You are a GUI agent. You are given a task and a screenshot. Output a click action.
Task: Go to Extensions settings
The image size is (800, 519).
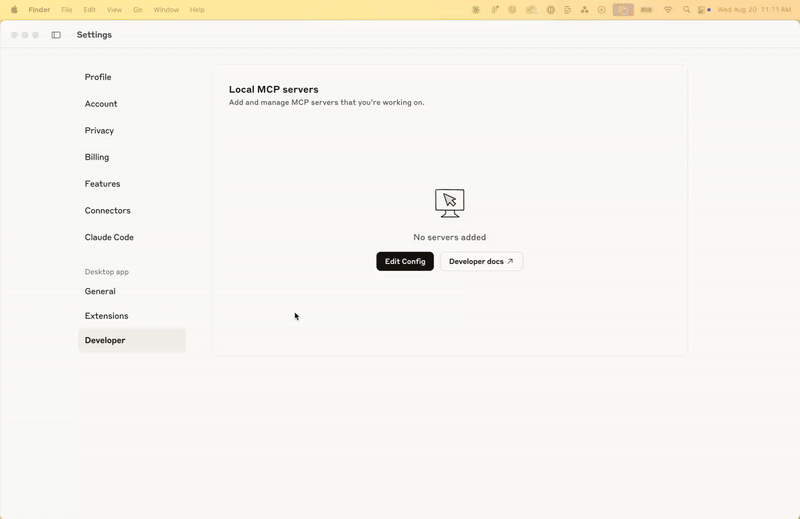(x=132, y=316)
